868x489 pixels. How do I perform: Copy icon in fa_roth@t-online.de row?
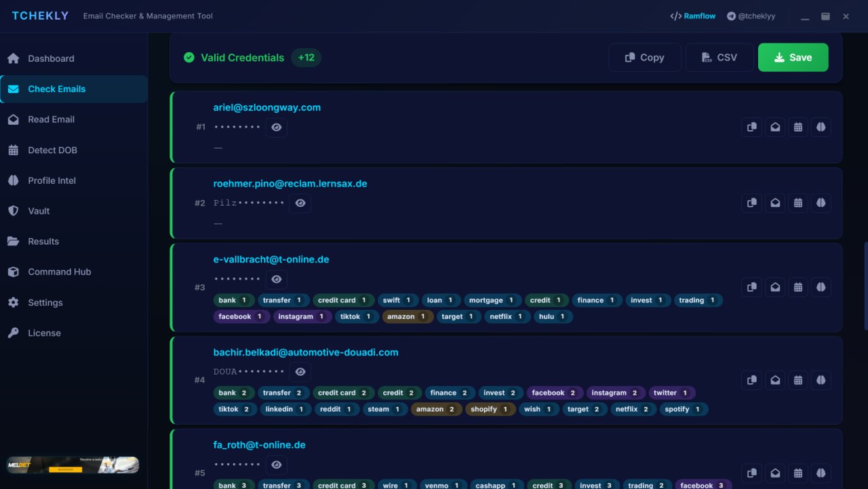click(751, 473)
